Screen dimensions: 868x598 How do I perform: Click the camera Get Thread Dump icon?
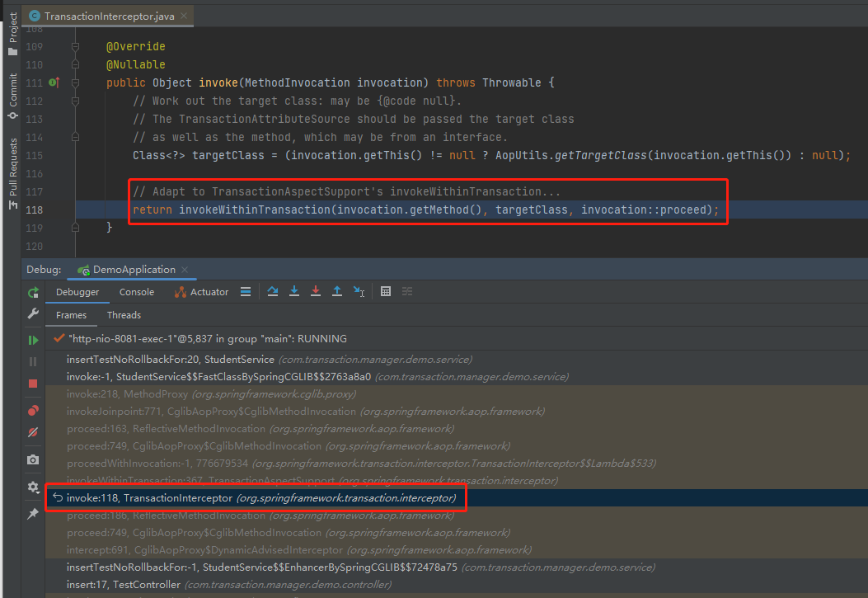pos(33,459)
